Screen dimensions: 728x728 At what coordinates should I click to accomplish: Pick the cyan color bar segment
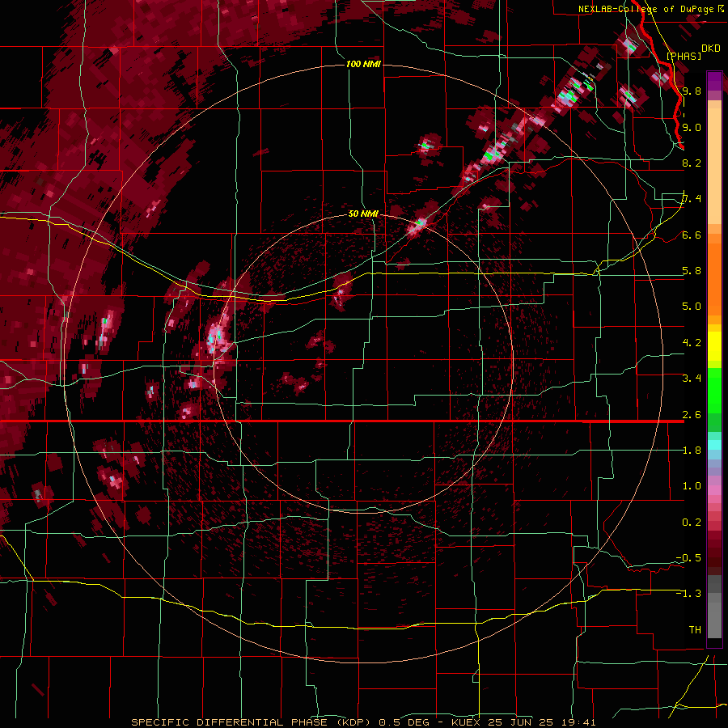click(714, 445)
